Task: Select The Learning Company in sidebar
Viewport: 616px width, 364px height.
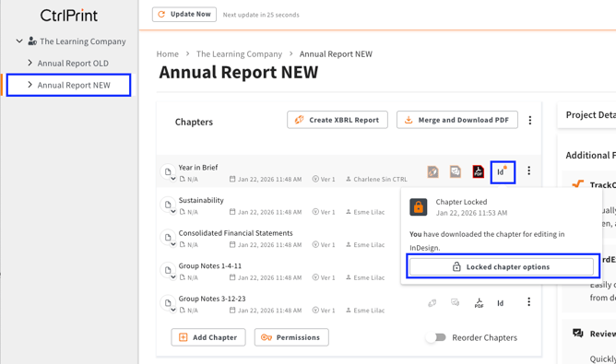Action: coord(83,41)
